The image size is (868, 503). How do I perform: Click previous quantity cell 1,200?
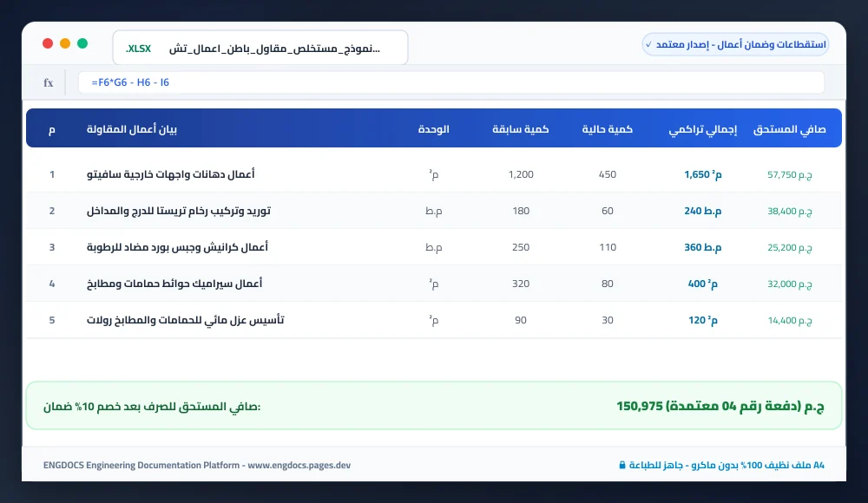coord(521,174)
